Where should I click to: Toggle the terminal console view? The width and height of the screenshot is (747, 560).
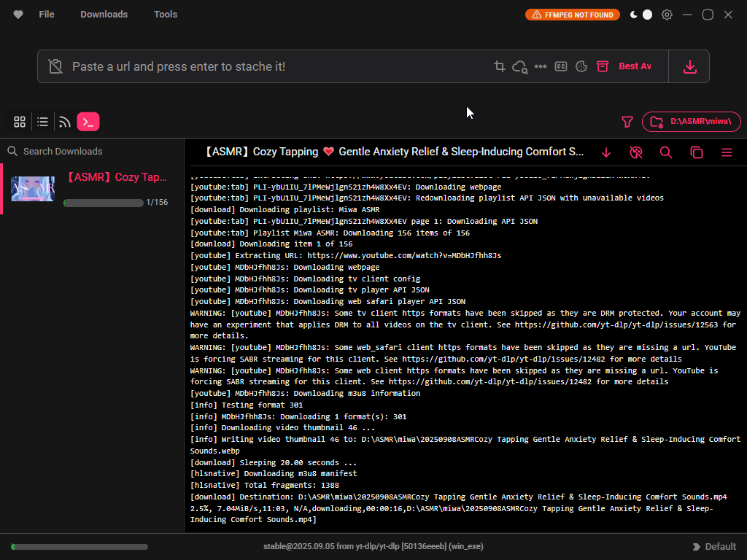(88, 122)
